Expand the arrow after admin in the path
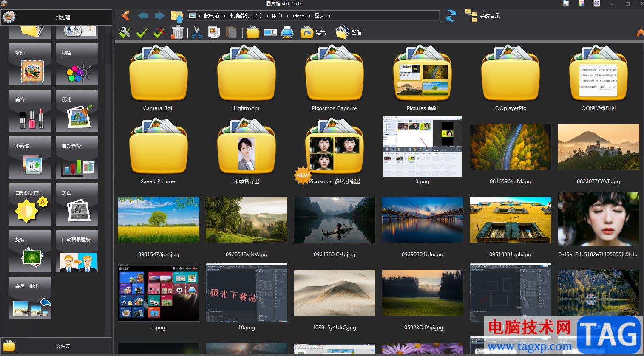The image size is (644, 356). click(x=309, y=16)
